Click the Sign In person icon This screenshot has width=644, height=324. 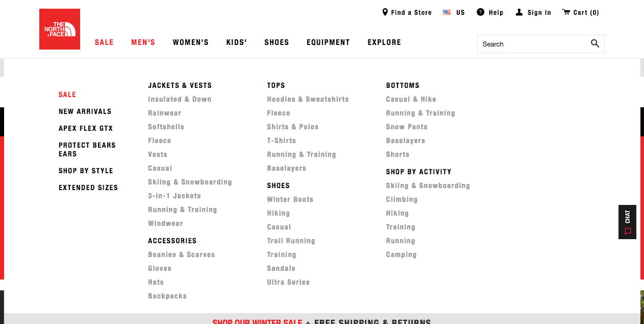click(x=519, y=12)
